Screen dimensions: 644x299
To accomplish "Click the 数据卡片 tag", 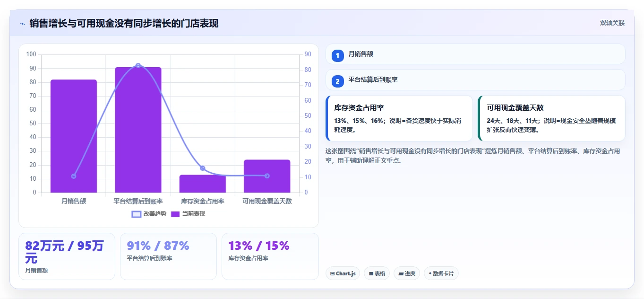I will point(441,273).
